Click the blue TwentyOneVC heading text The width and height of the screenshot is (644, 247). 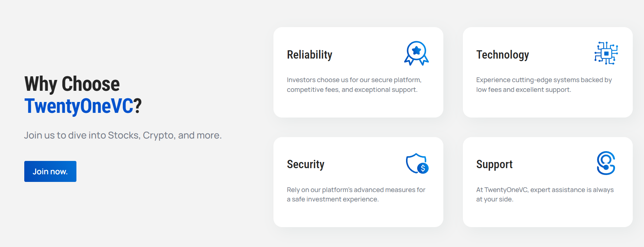click(x=79, y=106)
